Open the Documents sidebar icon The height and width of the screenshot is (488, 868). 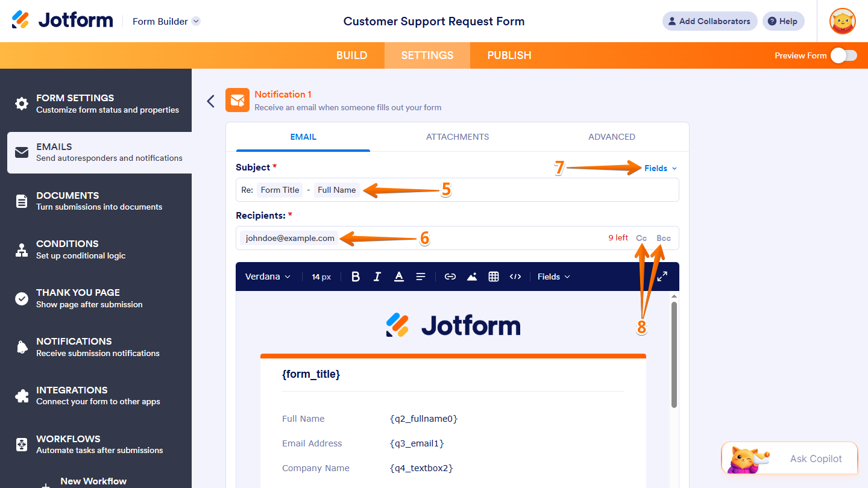pos(22,201)
